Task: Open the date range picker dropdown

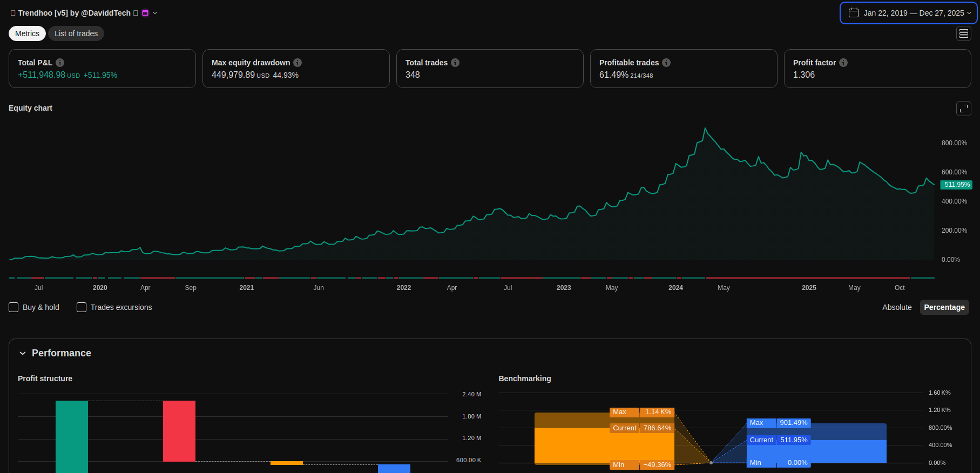Action: click(908, 13)
